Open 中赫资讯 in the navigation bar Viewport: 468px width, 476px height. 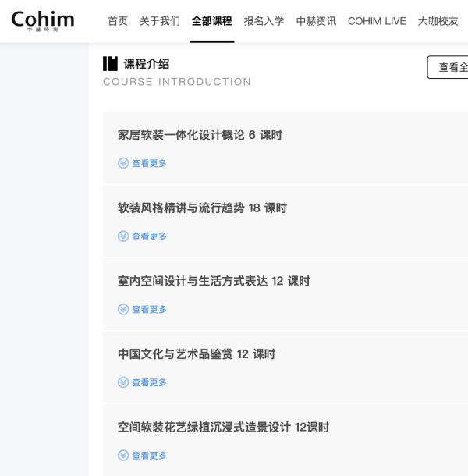pos(316,21)
